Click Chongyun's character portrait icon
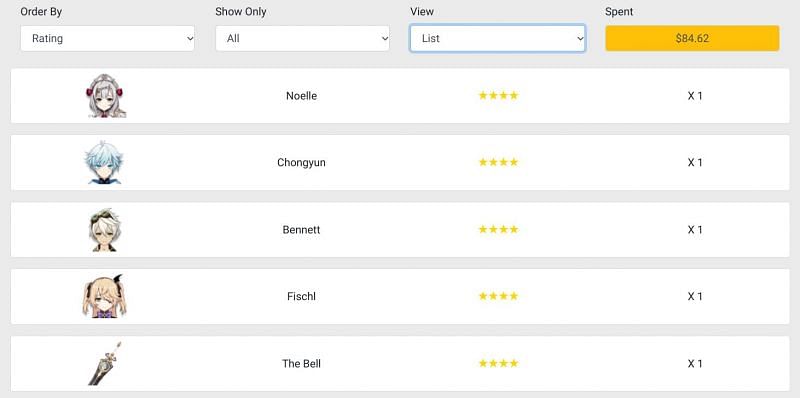The image size is (800, 398). [x=104, y=162]
